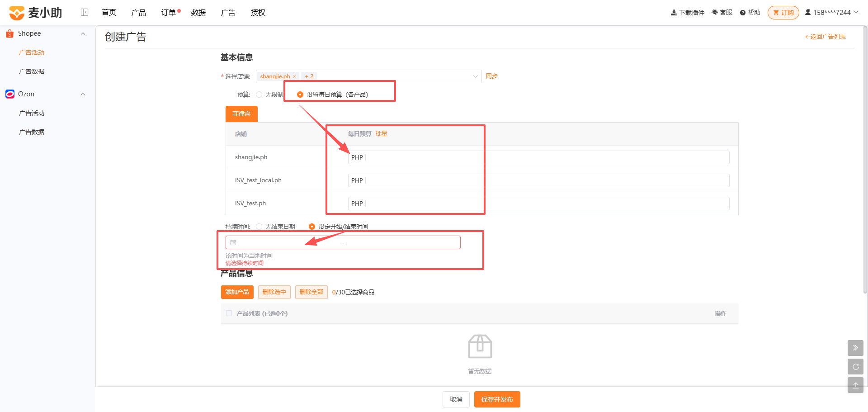Collapse the Ozon sidebar group
This screenshot has width=868, height=412.
[83, 95]
